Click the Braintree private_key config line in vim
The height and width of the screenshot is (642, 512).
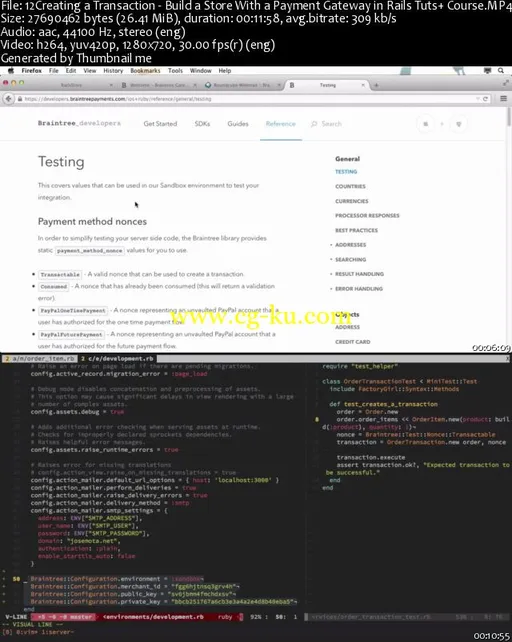pyautogui.click(x=163, y=602)
